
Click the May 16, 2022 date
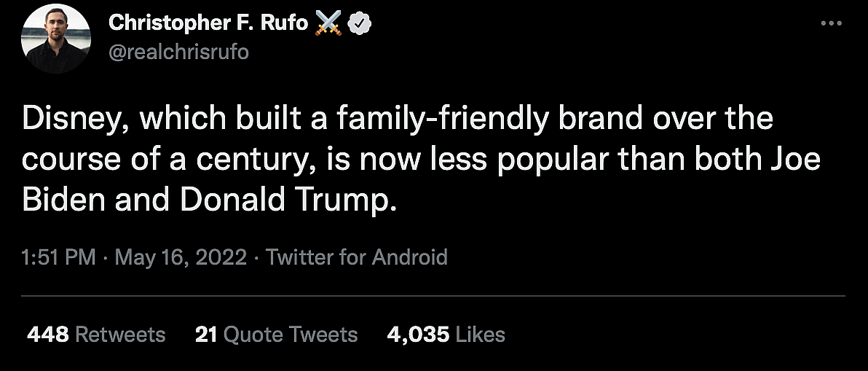pyautogui.click(x=181, y=257)
